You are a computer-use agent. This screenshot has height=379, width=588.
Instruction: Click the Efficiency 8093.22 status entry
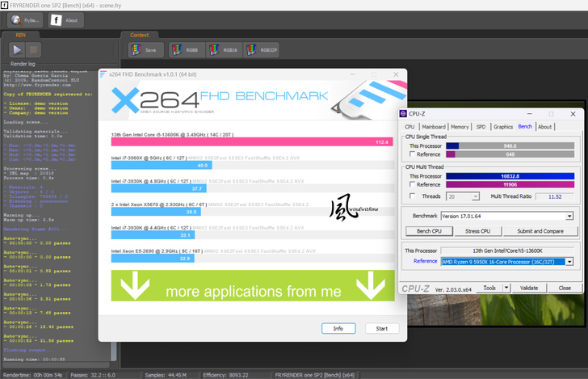pos(225,375)
